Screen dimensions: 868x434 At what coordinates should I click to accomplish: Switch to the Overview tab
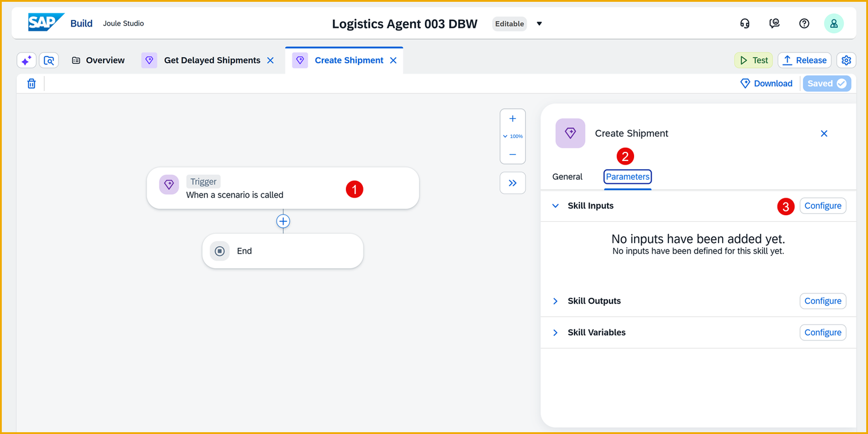(98, 60)
